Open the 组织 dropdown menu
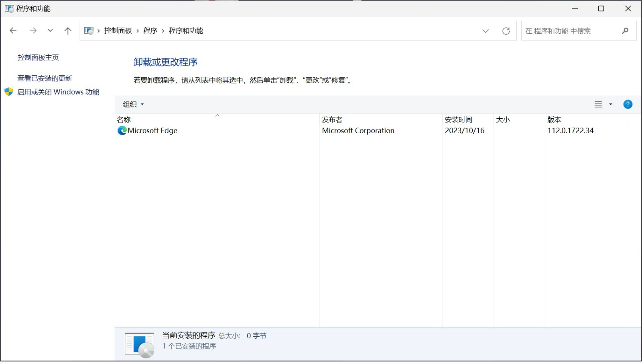642x364 pixels. click(133, 104)
